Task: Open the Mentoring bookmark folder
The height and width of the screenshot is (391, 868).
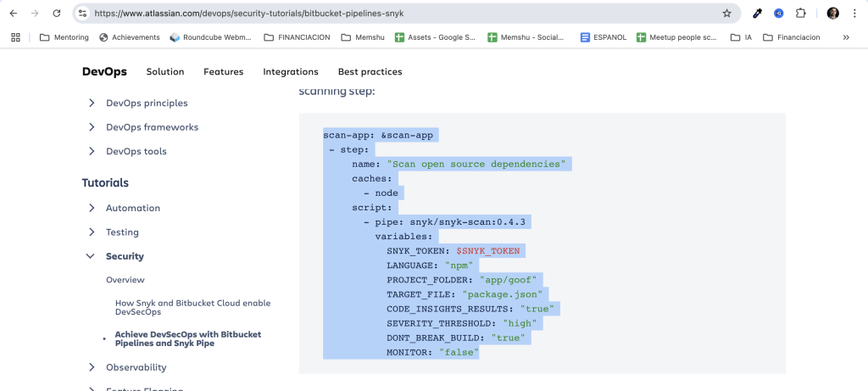Action: (64, 37)
